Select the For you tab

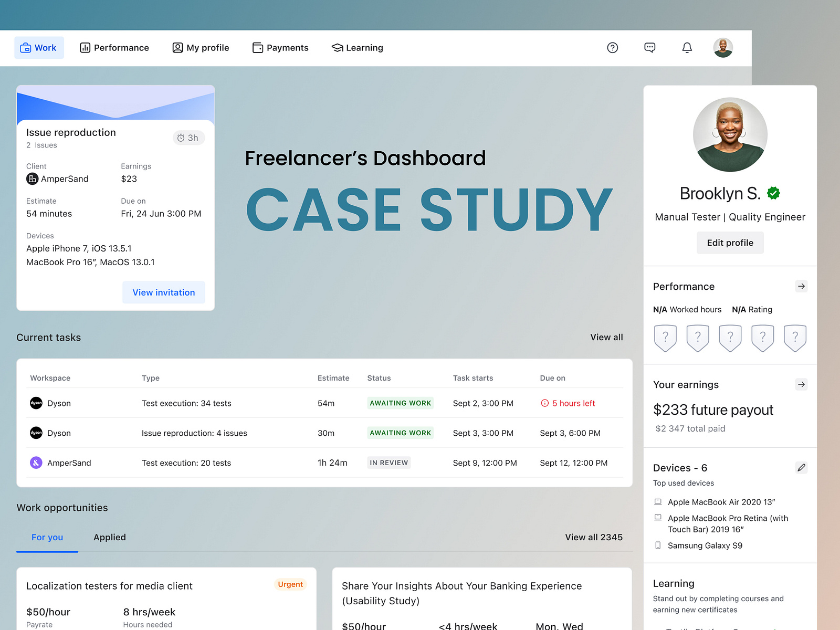click(x=47, y=538)
